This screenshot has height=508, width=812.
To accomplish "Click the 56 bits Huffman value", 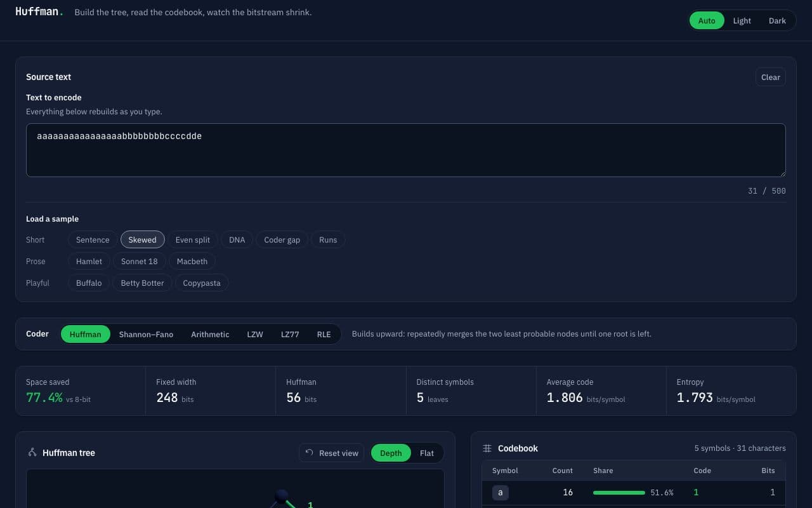I will [x=294, y=398].
